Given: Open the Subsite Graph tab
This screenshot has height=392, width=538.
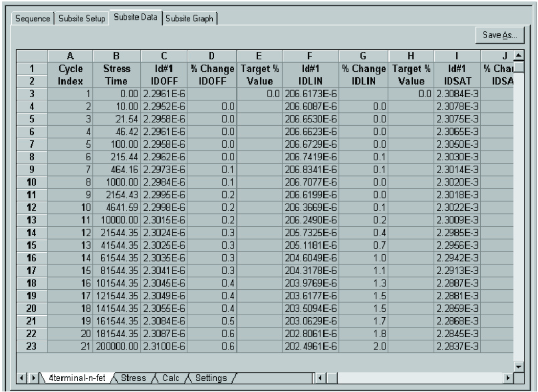Looking at the screenshot, I should pyautogui.click(x=190, y=18).
